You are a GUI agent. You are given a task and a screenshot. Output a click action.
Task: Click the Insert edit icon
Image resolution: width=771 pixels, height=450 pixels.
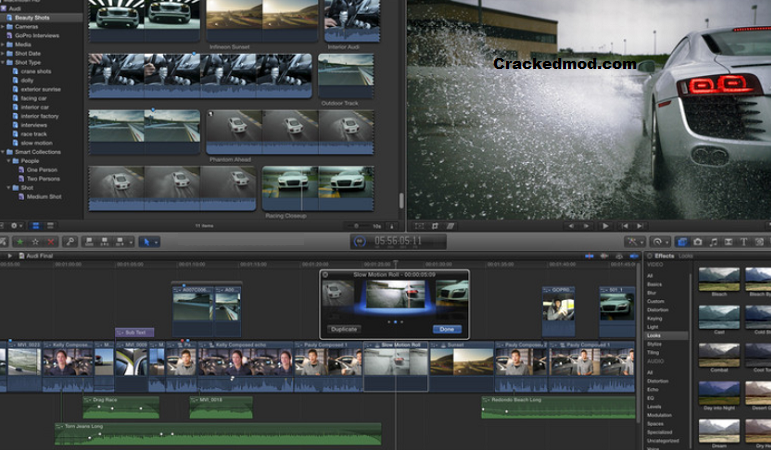[104, 241]
